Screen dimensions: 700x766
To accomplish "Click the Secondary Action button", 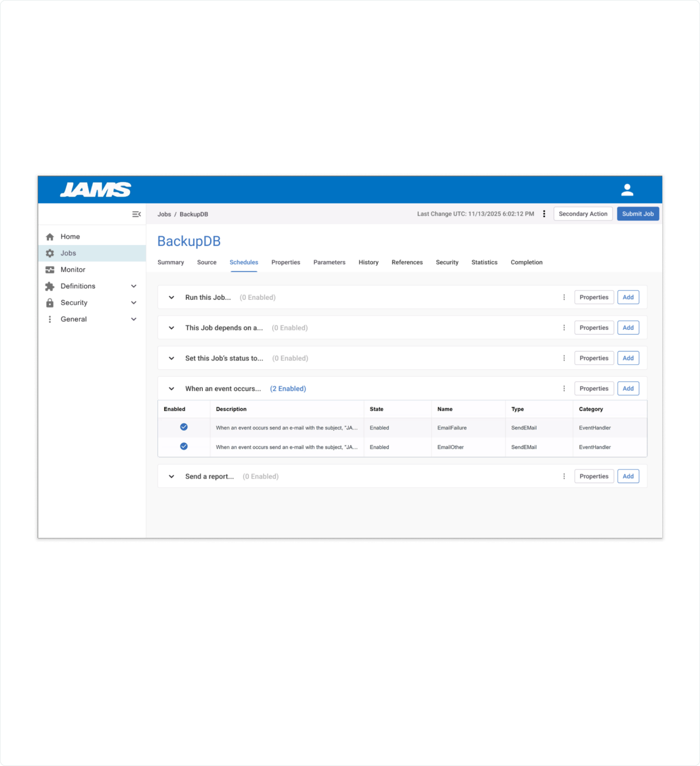I will point(582,214).
